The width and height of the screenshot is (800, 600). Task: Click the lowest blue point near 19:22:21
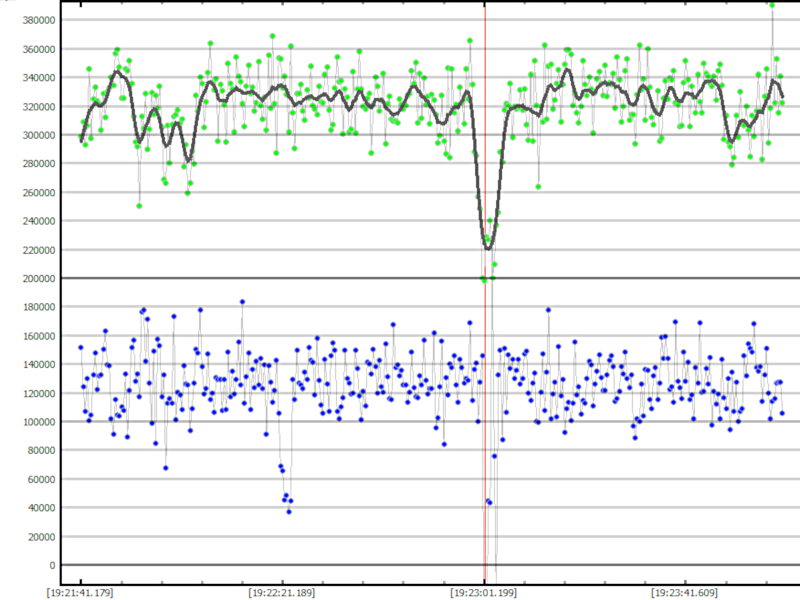tap(289, 511)
